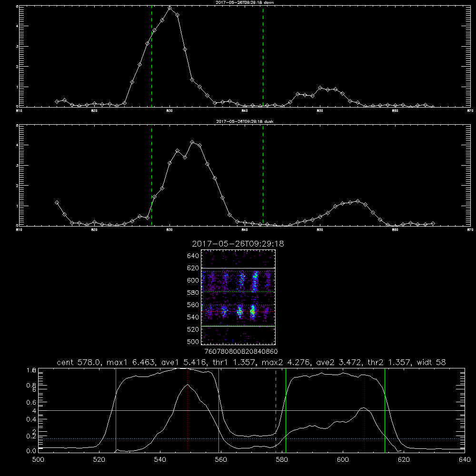The height and width of the screenshot is (476, 476).
Task: Click the red dotted line near 607
Action: pyautogui.click(x=364, y=410)
